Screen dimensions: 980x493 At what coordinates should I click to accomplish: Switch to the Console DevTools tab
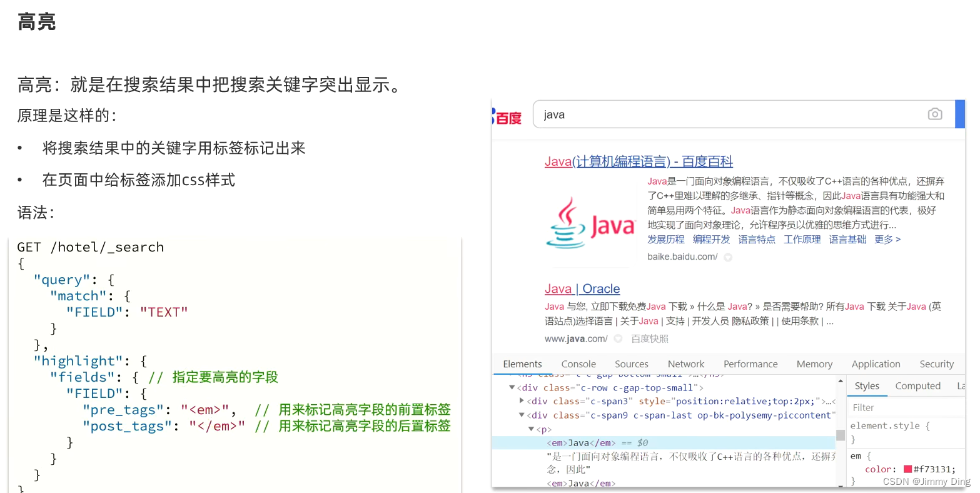578,364
